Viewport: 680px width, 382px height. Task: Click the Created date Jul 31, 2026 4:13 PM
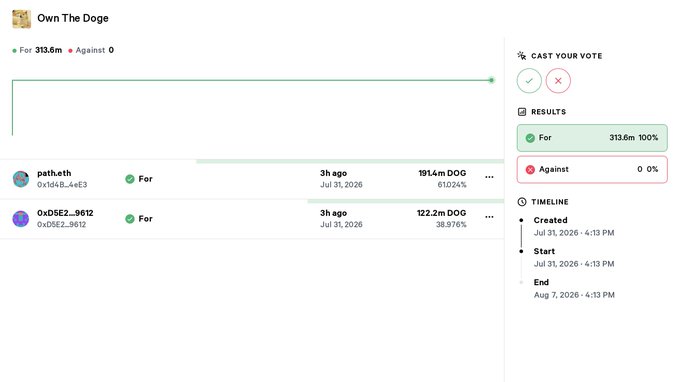point(574,233)
